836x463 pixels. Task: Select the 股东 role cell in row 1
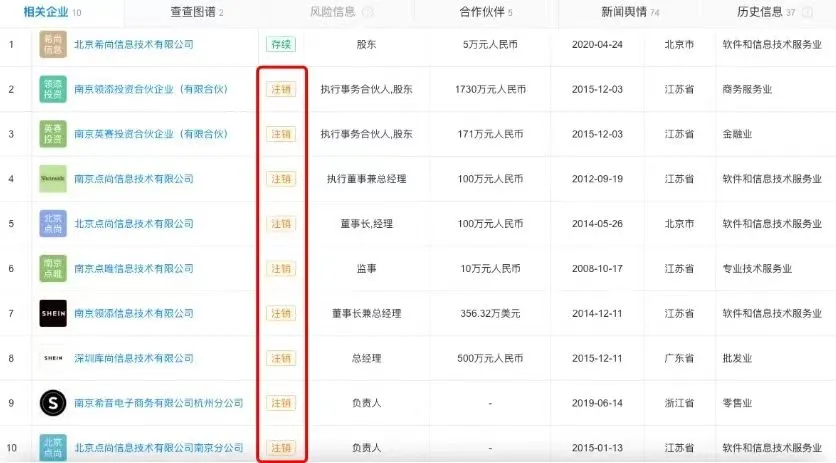pos(366,44)
